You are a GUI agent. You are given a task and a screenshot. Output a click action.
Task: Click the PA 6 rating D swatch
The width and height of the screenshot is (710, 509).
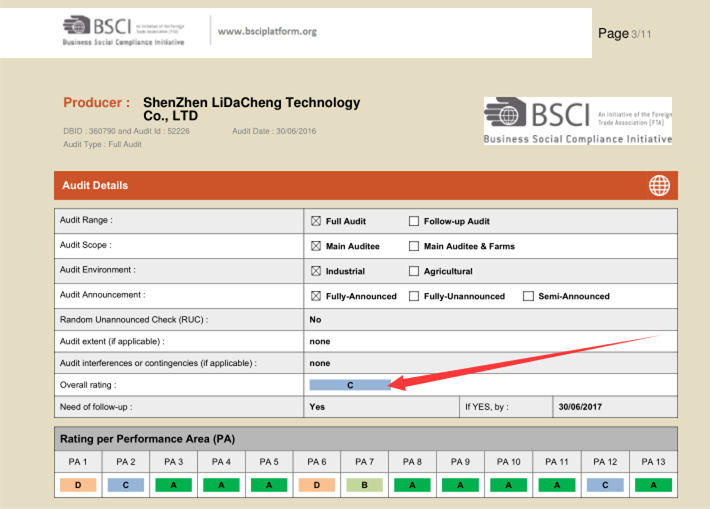pyautogui.click(x=317, y=485)
